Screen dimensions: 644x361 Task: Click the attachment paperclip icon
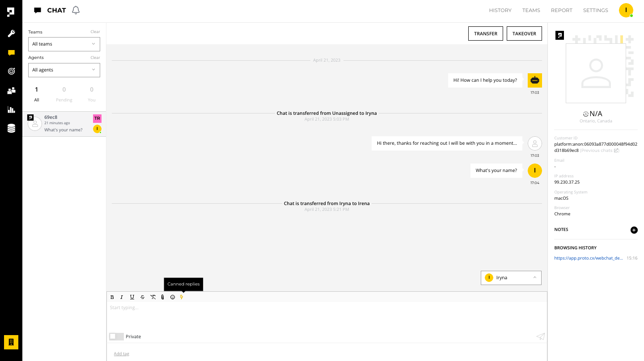click(163, 297)
